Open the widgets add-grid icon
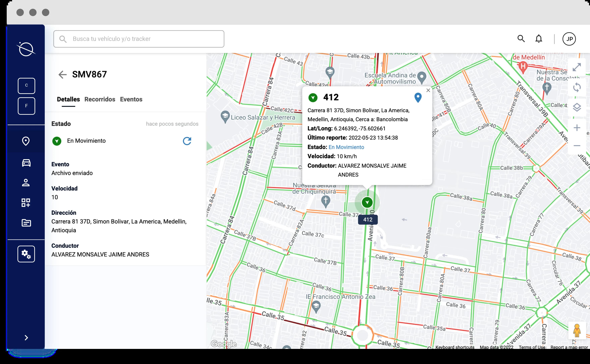 [26, 203]
